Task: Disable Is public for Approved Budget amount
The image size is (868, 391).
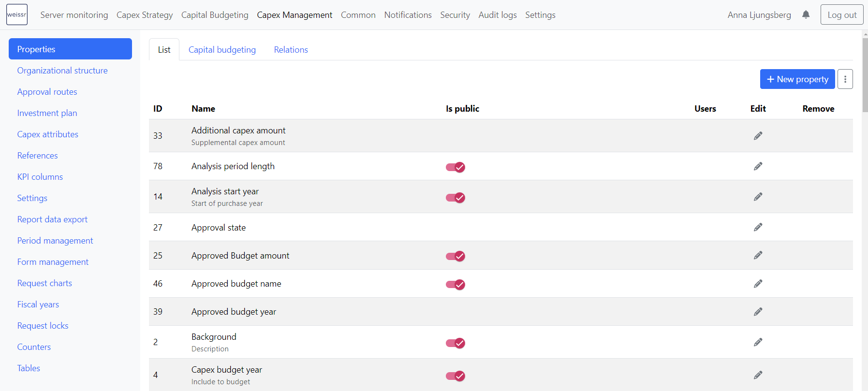Action: (x=455, y=256)
